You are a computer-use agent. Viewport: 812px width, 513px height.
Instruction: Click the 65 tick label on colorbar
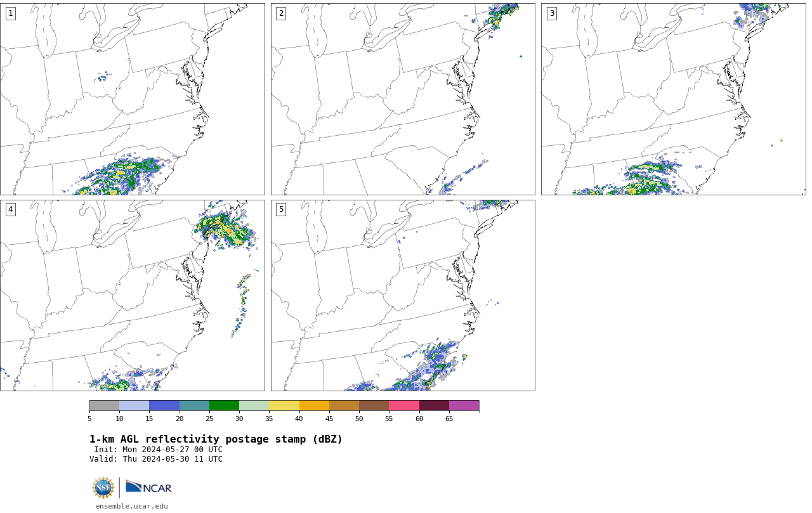point(449,419)
